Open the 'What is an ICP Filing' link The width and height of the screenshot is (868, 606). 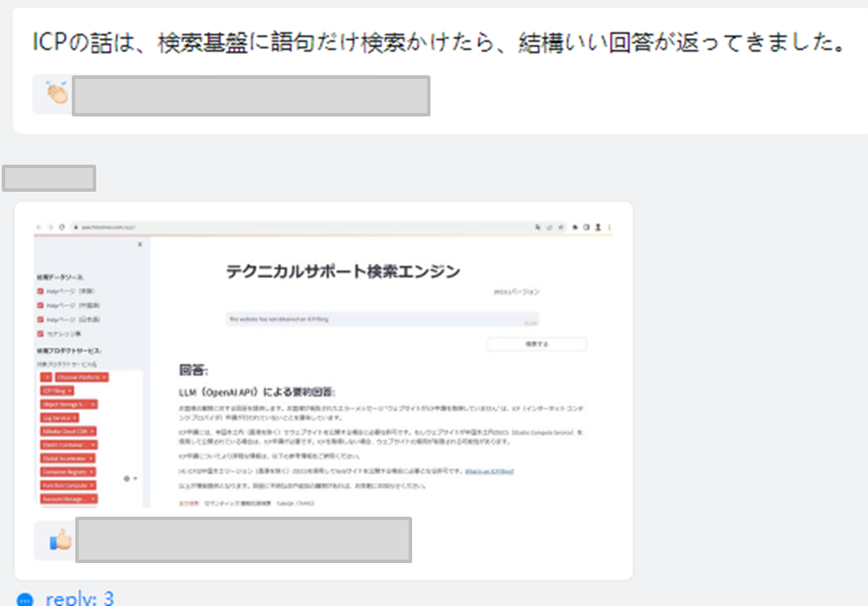tap(491, 472)
